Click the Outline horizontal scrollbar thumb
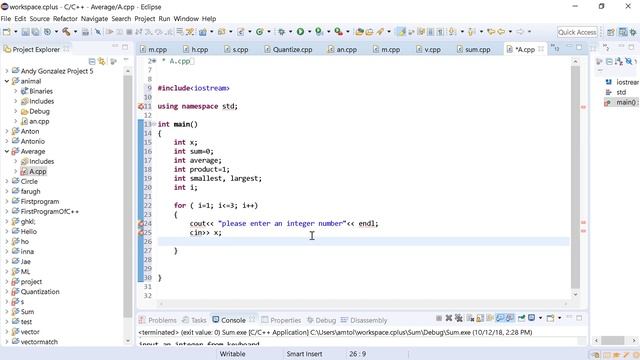The height and width of the screenshot is (360, 640). click(613, 340)
